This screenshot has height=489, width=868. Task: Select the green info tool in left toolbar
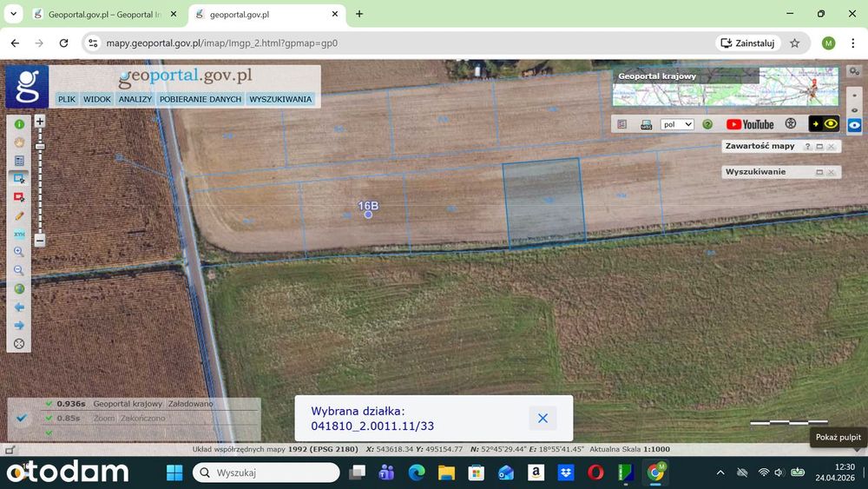[19, 124]
